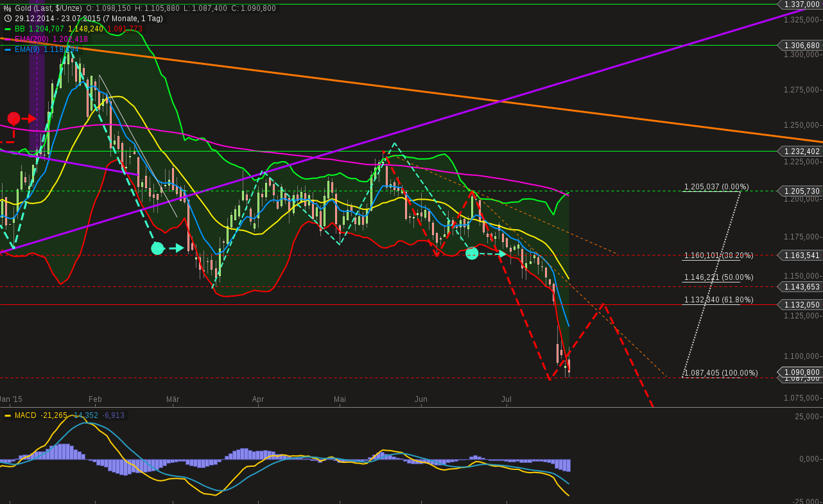Image resolution: width=823 pixels, height=504 pixels.
Task: Click the MACD axis label 25,000
Action: coord(808,417)
